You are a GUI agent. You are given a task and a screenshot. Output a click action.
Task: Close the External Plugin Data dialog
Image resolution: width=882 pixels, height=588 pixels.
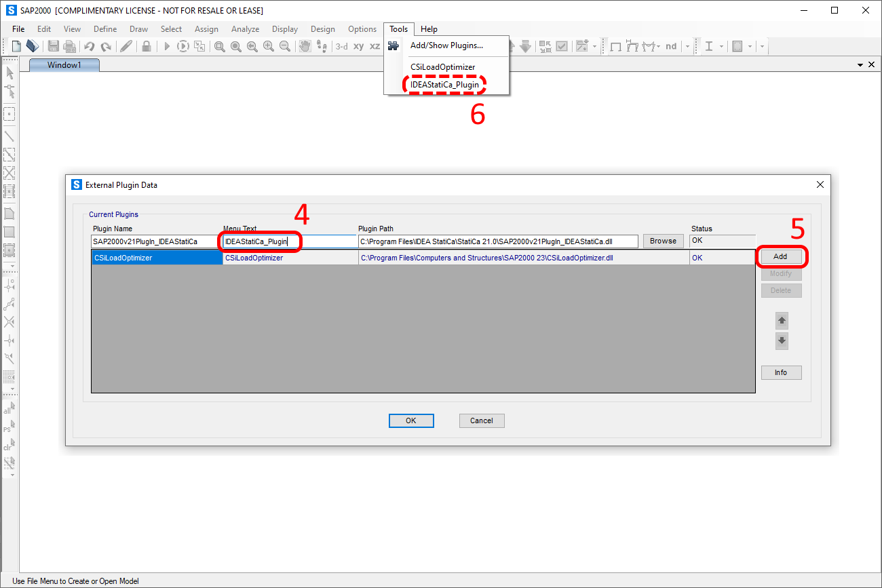(x=820, y=184)
